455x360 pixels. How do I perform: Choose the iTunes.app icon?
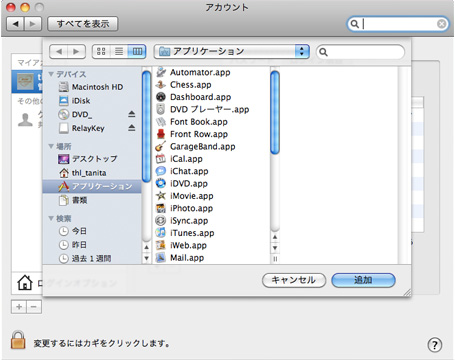pos(161,233)
